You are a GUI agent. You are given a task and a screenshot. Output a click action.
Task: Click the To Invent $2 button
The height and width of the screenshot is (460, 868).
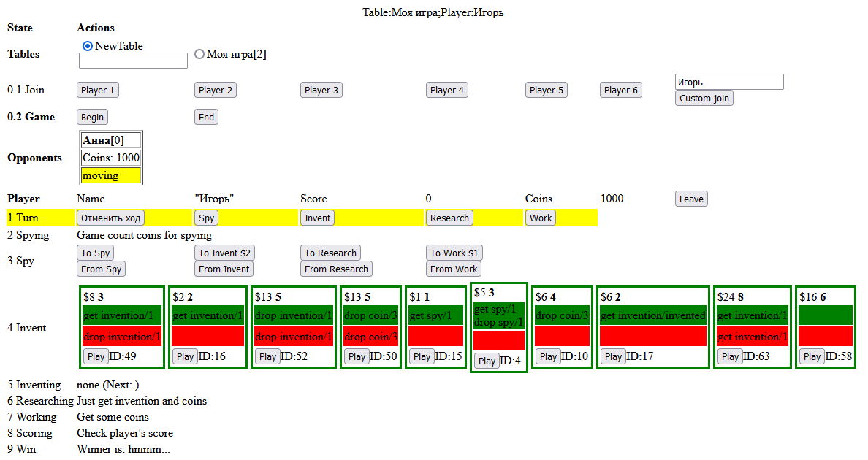pyautogui.click(x=224, y=253)
